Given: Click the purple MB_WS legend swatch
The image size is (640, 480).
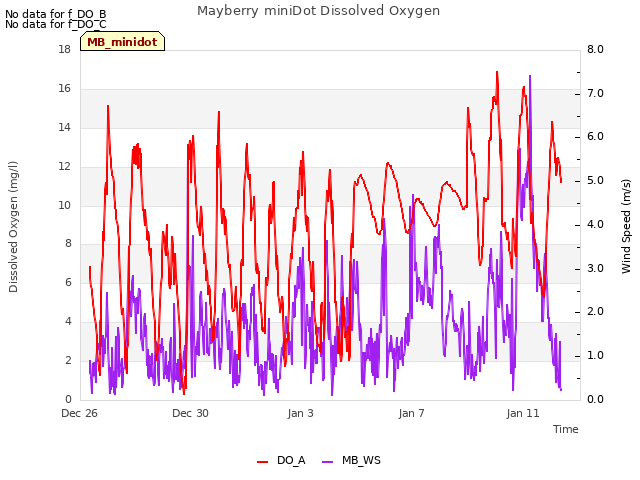Looking at the screenshot, I should click(327, 462).
